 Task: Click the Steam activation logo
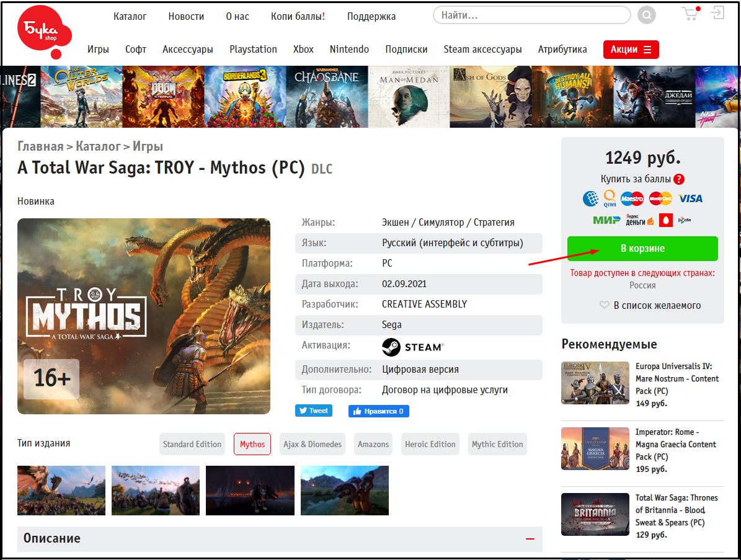tap(412, 347)
